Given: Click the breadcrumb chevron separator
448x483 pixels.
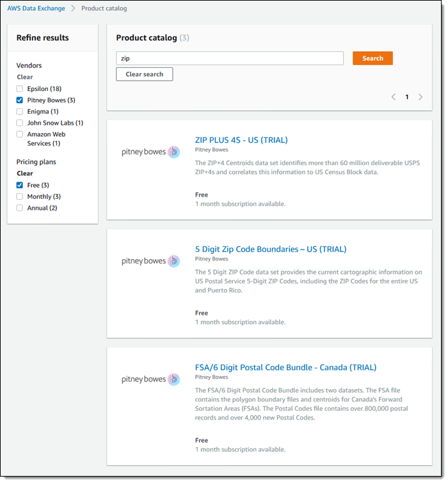Looking at the screenshot, I should pyautogui.click(x=73, y=9).
